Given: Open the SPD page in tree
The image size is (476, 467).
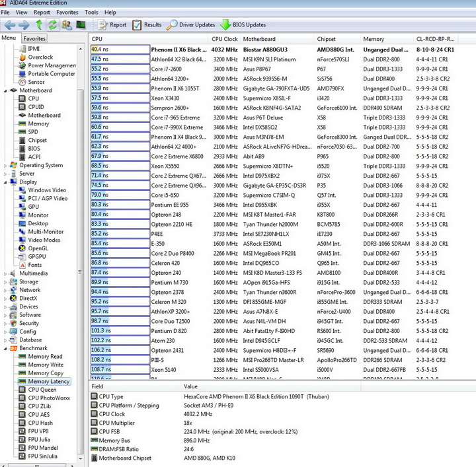Looking at the screenshot, I should 33,131.
